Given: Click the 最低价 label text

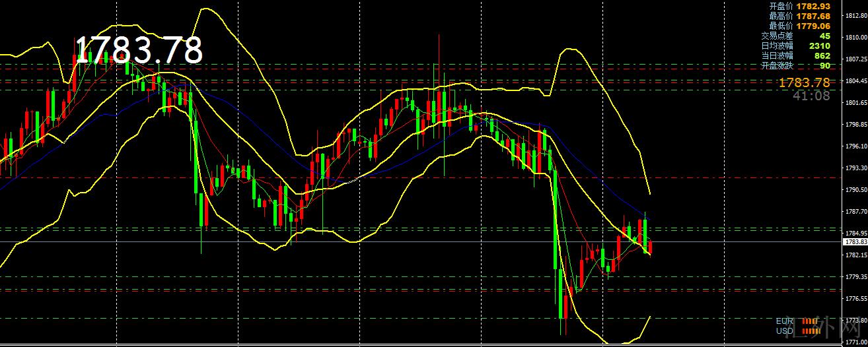Looking at the screenshot, I should (x=782, y=26).
